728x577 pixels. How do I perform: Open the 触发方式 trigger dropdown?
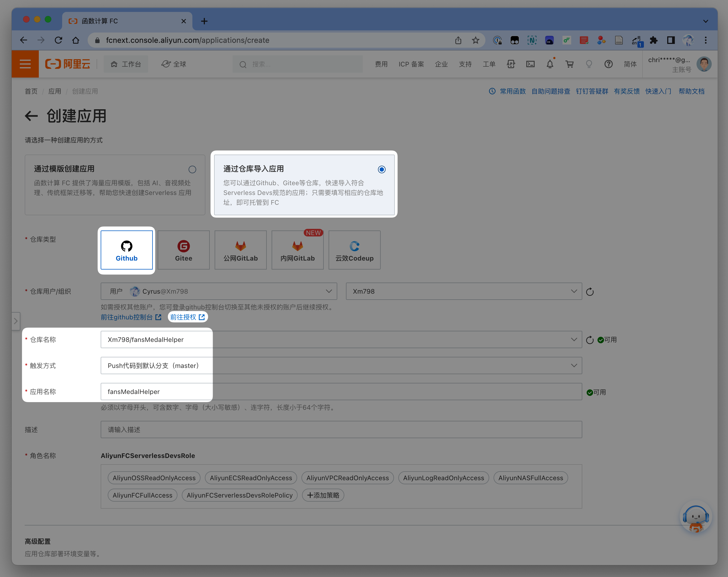[341, 366]
